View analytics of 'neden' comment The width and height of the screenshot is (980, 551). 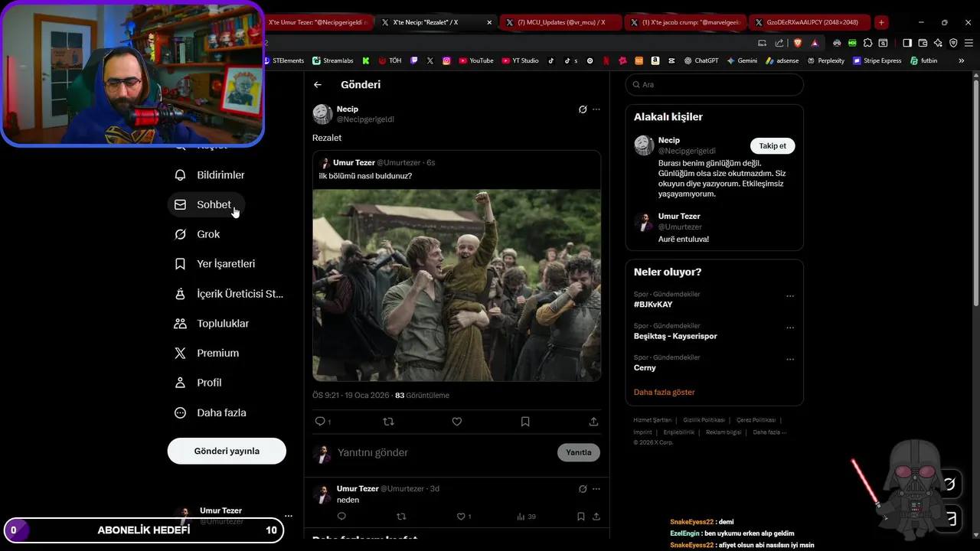(526, 517)
